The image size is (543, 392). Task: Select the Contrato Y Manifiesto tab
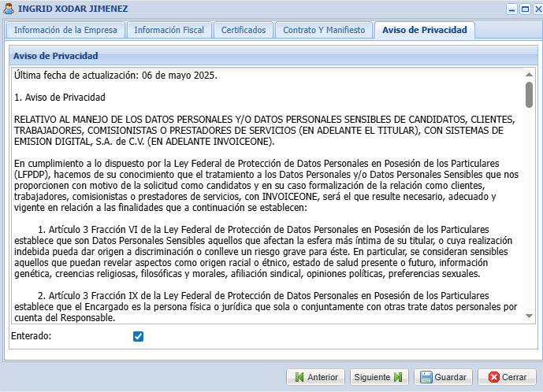(x=324, y=30)
